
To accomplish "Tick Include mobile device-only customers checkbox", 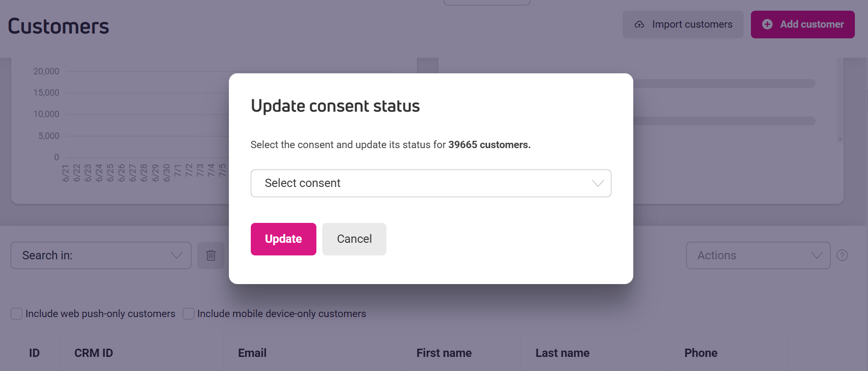I will pyautogui.click(x=189, y=314).
